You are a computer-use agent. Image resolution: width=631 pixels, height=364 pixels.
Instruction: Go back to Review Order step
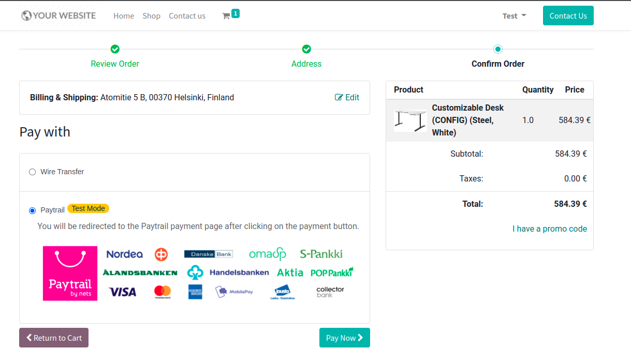point(115,64)
